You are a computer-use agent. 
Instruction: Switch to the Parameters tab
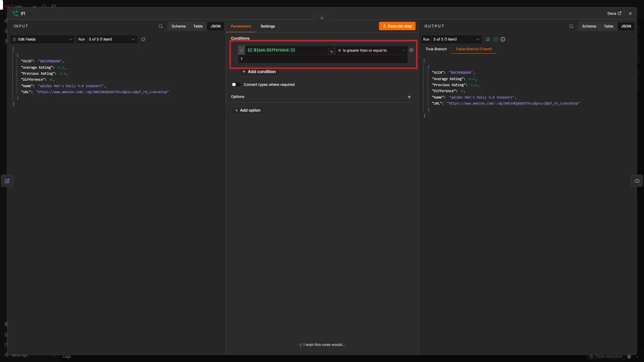pyautogui.click(x=241, y=26)
